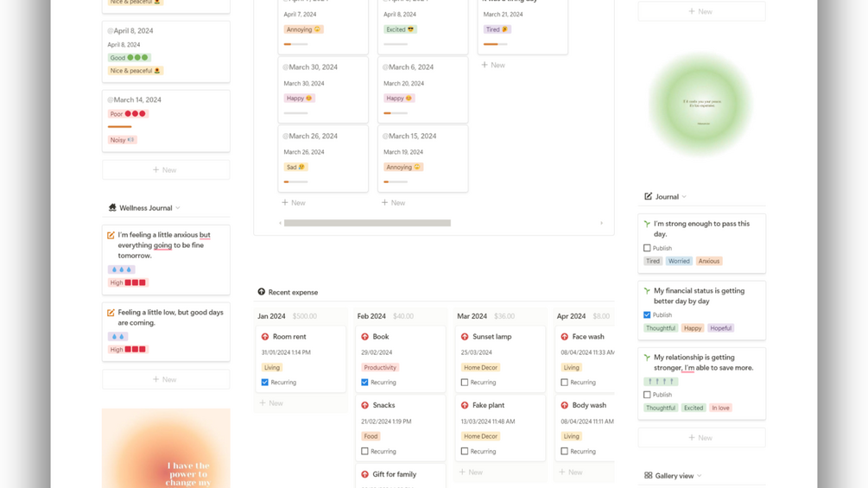Click the Book expense icon
The width and height of the screenshot is (868, 488).
point(364,336)
